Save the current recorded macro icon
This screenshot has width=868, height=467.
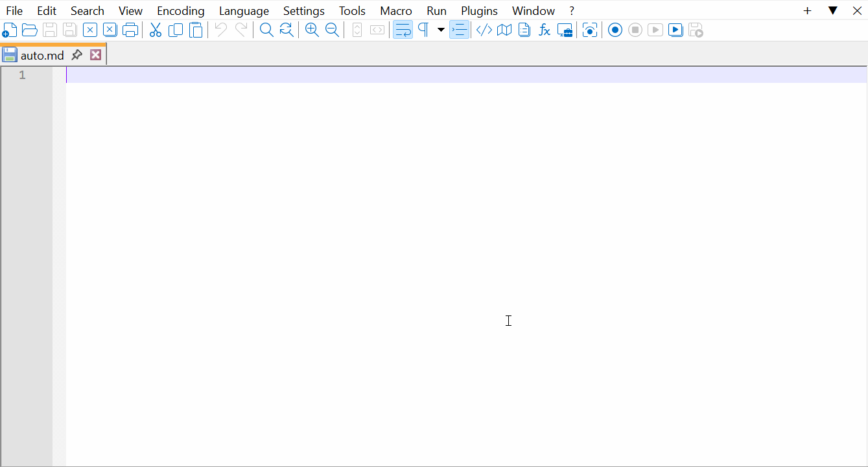pyautogui.click(x=696, y=30)
